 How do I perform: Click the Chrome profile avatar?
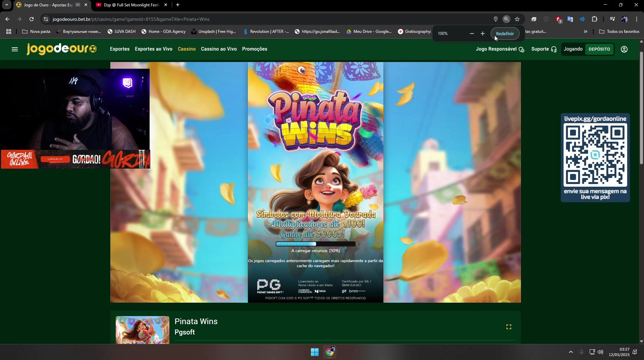(624, 19)
